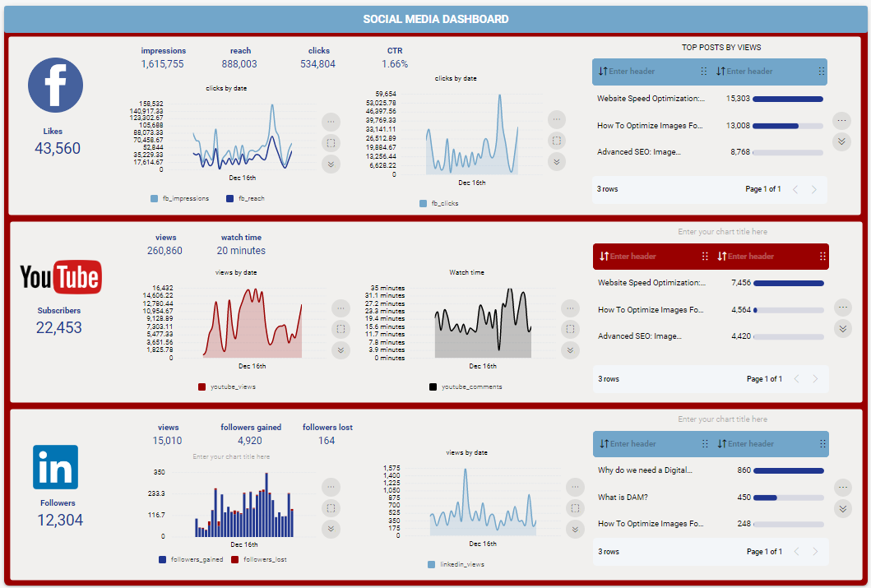Go to previous page in LinkedIn posts table
The height and width of the screenshot is (588, 871).
tap(796, 551)
